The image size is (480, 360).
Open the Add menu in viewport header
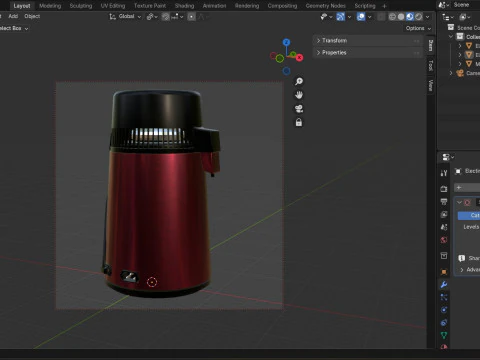click(x=13, y=16)
